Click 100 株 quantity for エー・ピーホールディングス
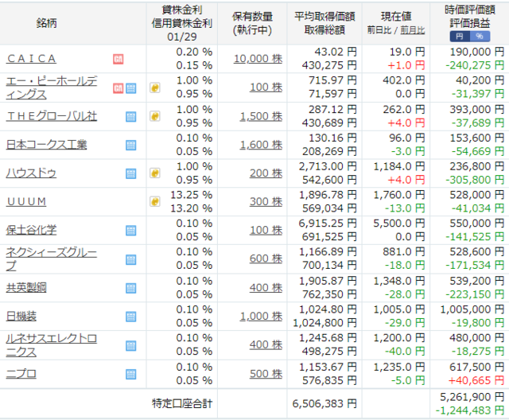 tap(266, 87)
